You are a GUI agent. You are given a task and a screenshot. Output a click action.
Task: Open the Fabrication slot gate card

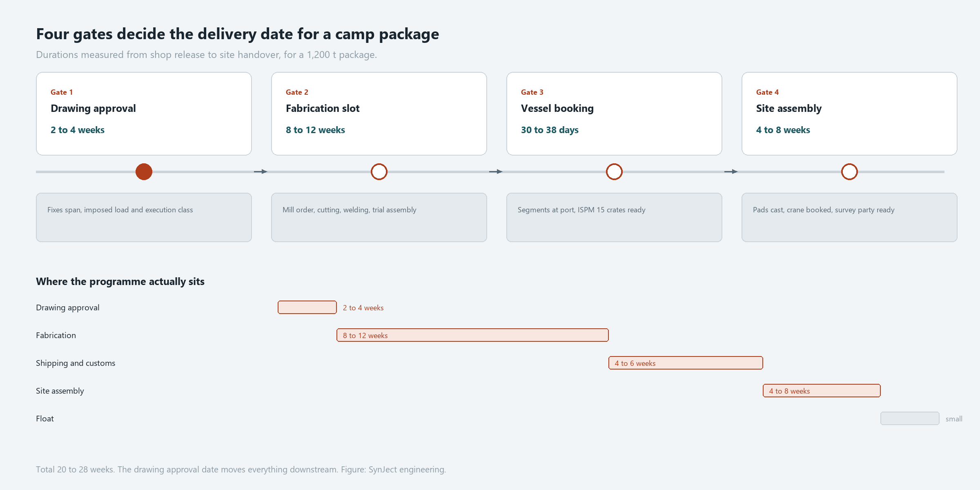click(379, 114)
